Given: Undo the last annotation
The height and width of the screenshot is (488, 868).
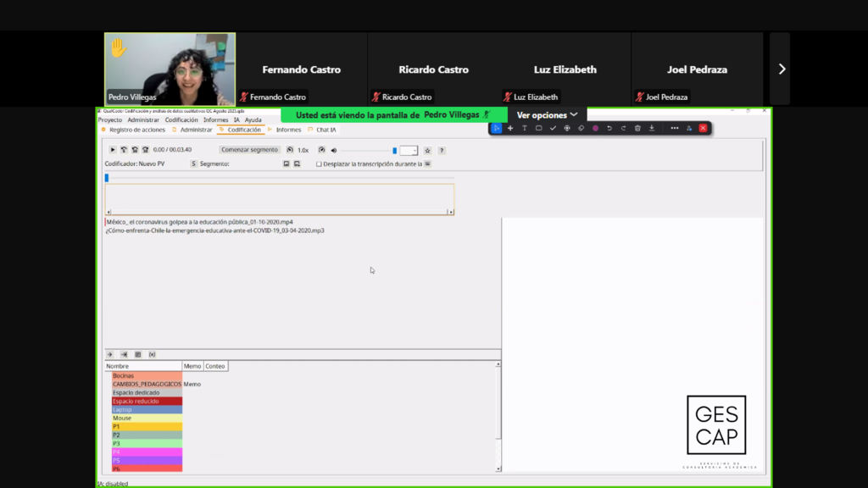Looking at the screenshot, I should pos(609,128).
